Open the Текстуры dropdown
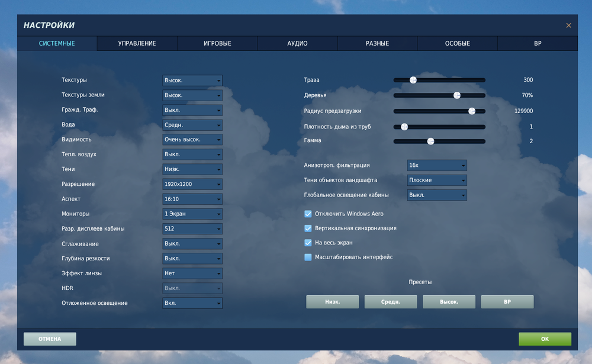The width and height of the screenshot is (592, 364). coord(192,80)
